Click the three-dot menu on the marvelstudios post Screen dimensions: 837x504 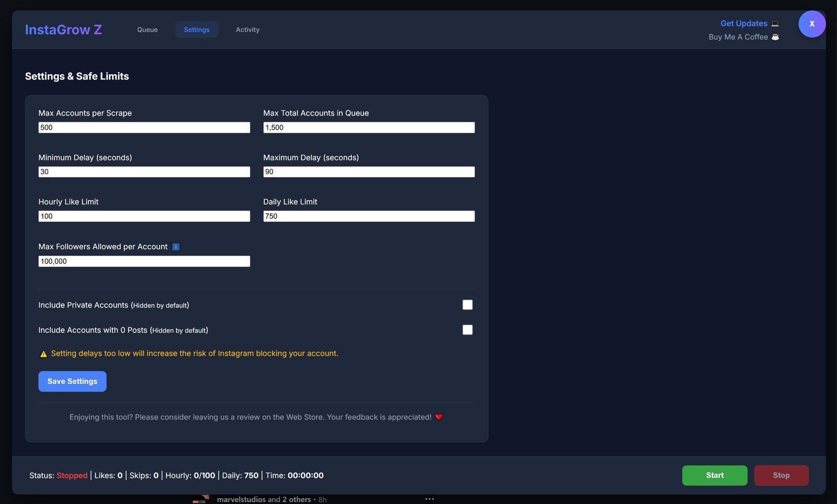(429, 498)
